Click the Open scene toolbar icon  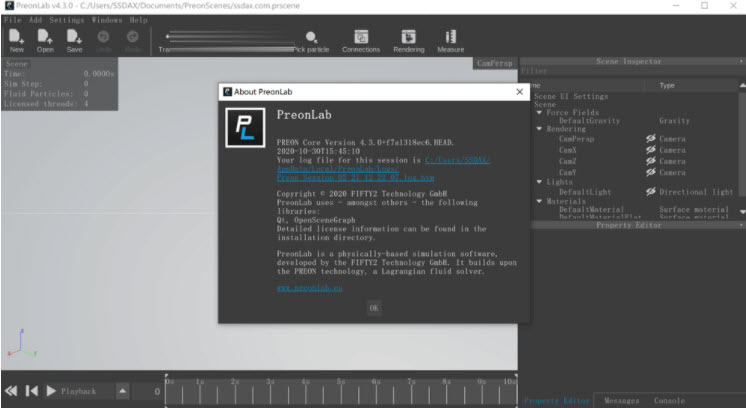tap(45, 40)
